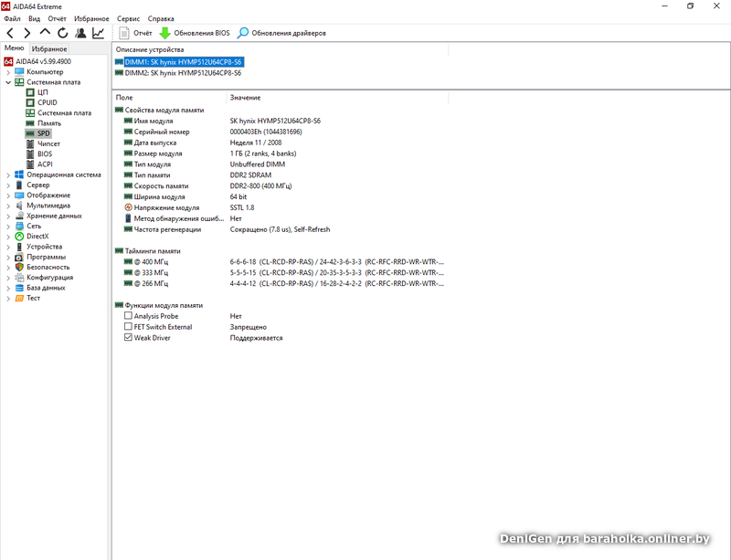Viewport: 731px width, 560px height.
Task: Expand the Мультимедиа tree node
Action: (8, 206)
